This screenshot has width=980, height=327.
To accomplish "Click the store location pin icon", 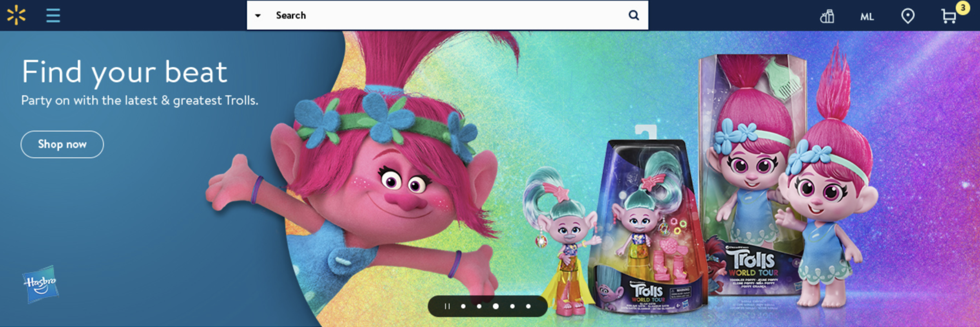I will pyautogui.click(x=908, y=16).
